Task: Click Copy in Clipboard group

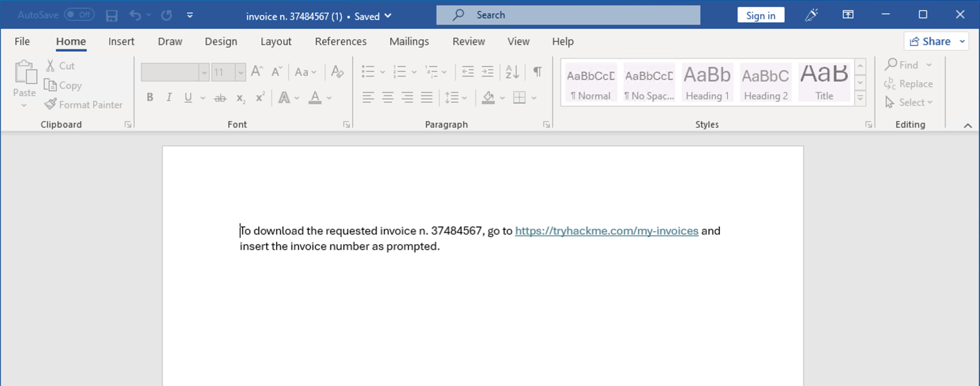Action: coord(63,85)
